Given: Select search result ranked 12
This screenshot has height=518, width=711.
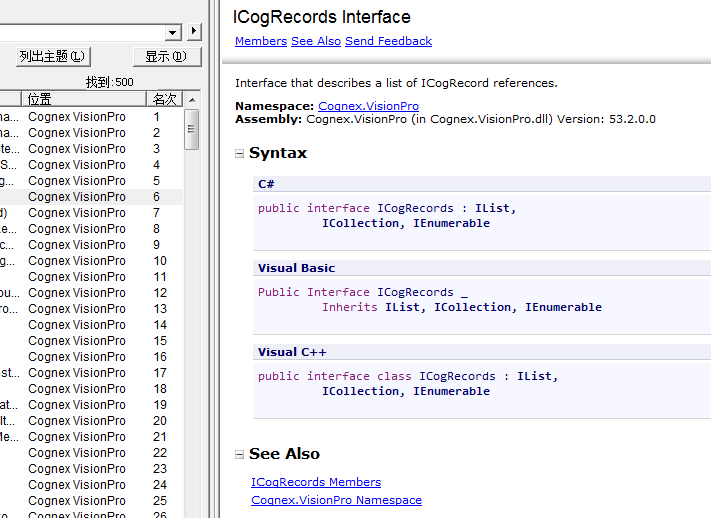Looking at the screenshot, I should (x=92, y=293).
